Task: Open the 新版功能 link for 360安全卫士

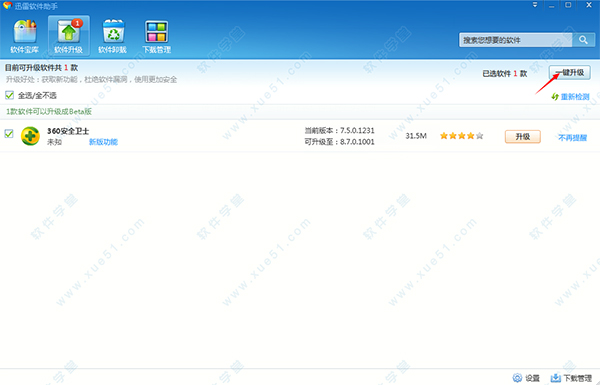Action: coord(103,142)
